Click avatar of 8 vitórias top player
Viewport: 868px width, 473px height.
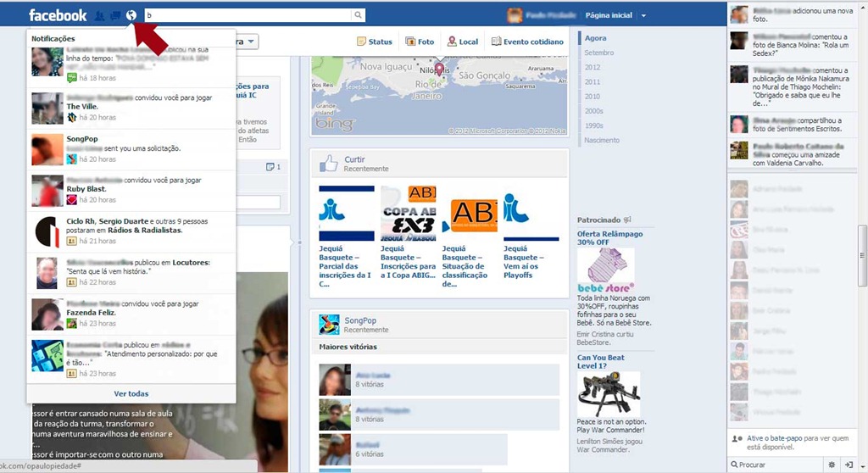click(334, 380)
